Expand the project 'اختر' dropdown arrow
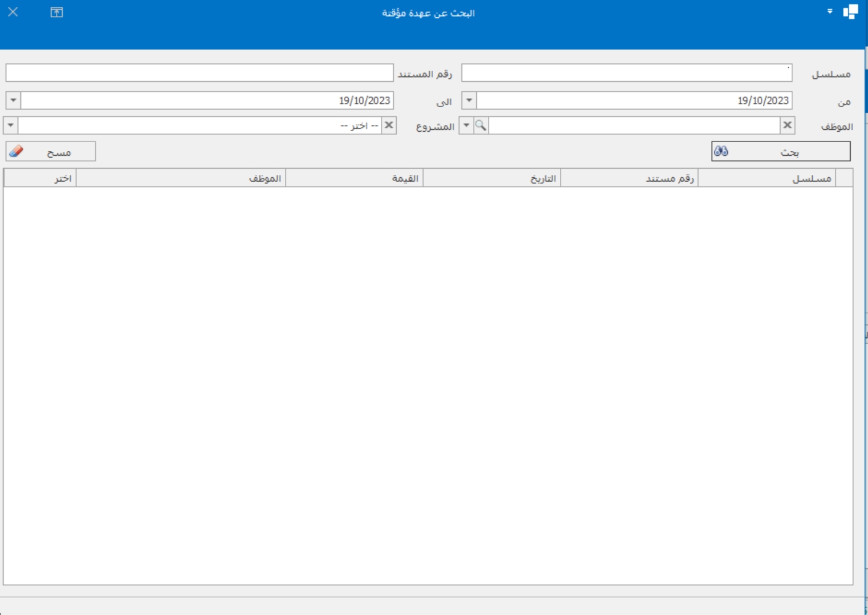Screen dimensions: 868x615 tap(10, 126)
